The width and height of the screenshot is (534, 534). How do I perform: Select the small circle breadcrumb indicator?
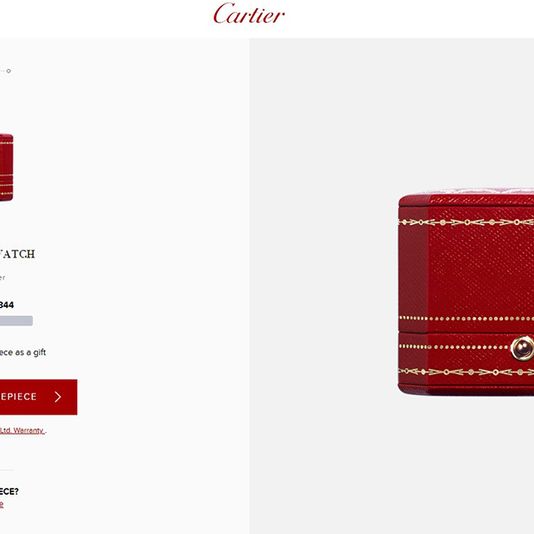click(x=9, y=71)
